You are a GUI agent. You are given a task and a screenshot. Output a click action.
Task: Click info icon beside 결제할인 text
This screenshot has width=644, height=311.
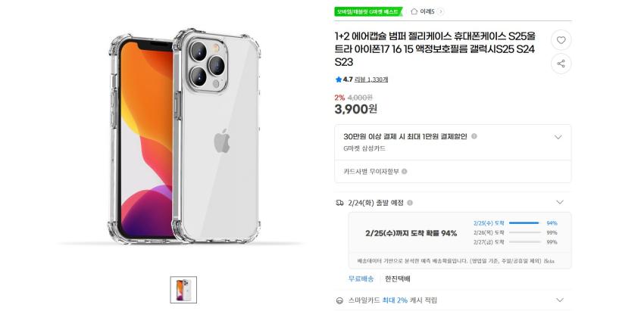pos(474,136)
